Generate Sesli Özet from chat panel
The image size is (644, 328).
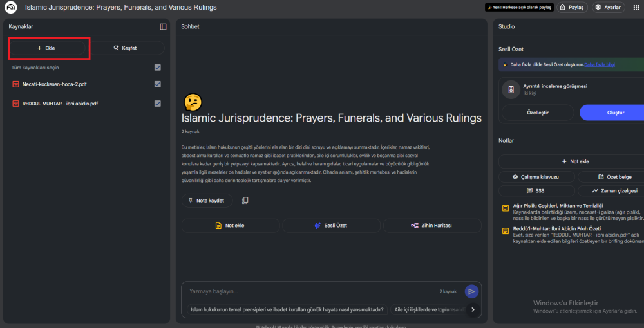point(331,226)
